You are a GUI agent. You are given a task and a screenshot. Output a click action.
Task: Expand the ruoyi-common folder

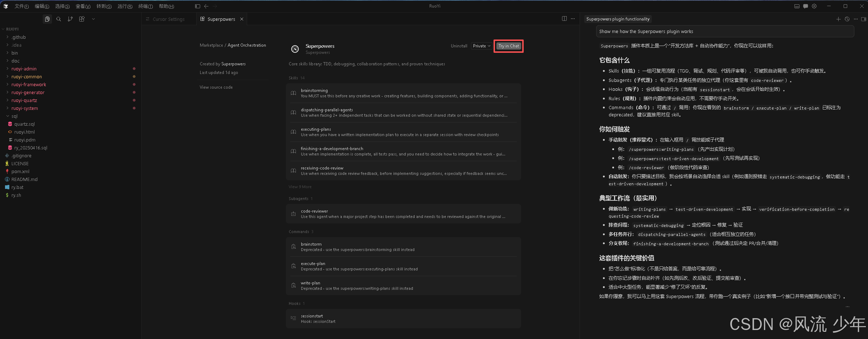pyautogui.click(x=71, y=76)
